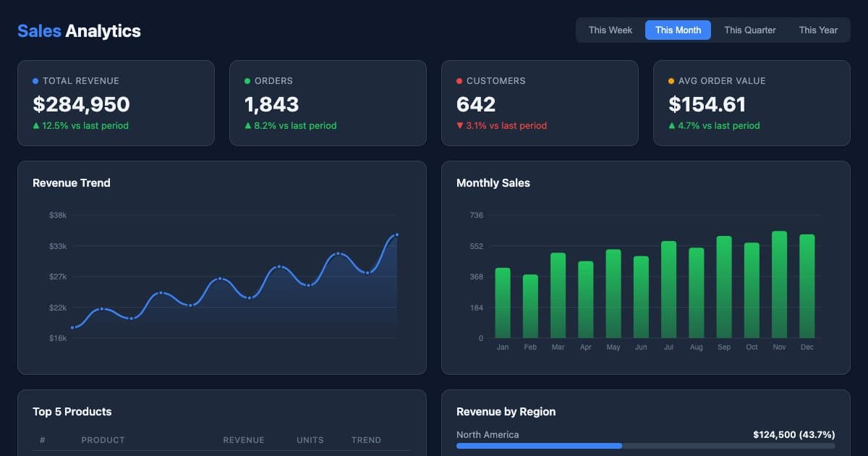The width and height of the screenshot is (868, 456).
Task: Click the Dec bar in Monthly Sales
Action: [807, 286]
